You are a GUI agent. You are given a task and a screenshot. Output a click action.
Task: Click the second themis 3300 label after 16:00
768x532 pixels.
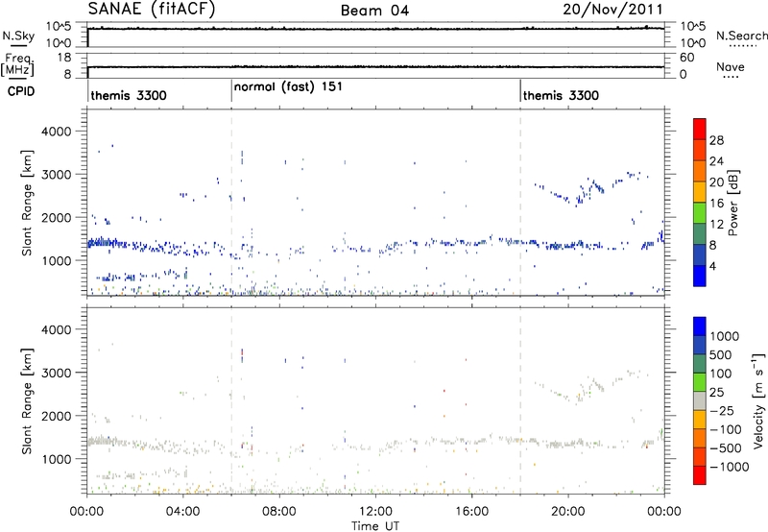pyautogui.click(x=561, y=95)
